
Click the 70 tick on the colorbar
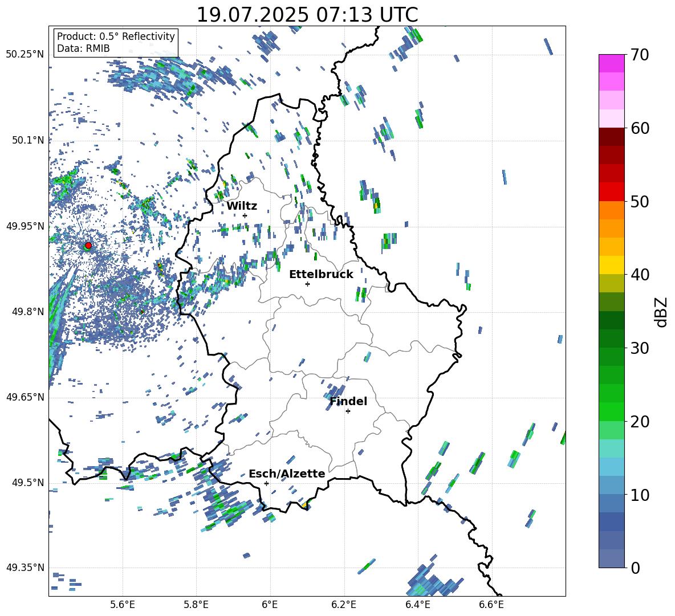tap(640, 55)
